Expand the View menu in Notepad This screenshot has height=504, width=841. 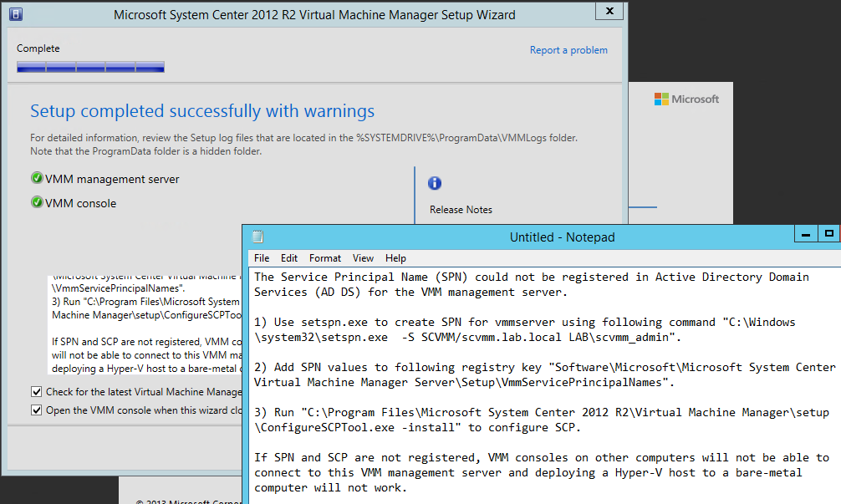[x=363, y=258]
